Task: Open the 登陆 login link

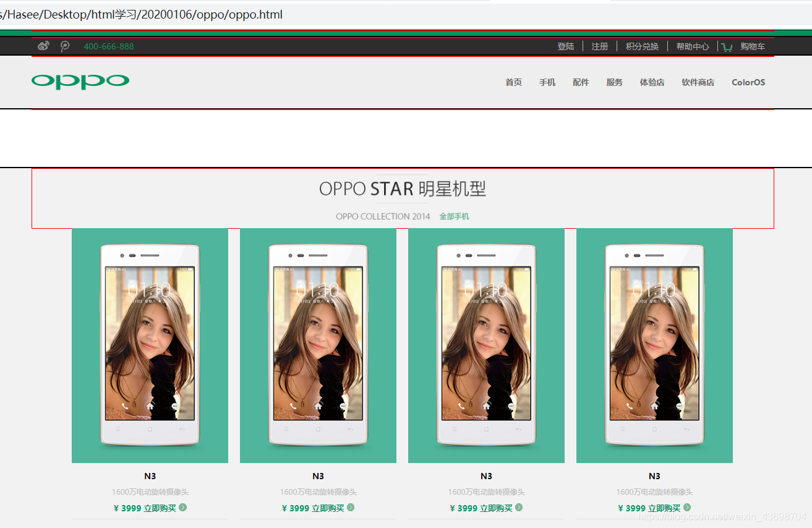Action: 566,46
